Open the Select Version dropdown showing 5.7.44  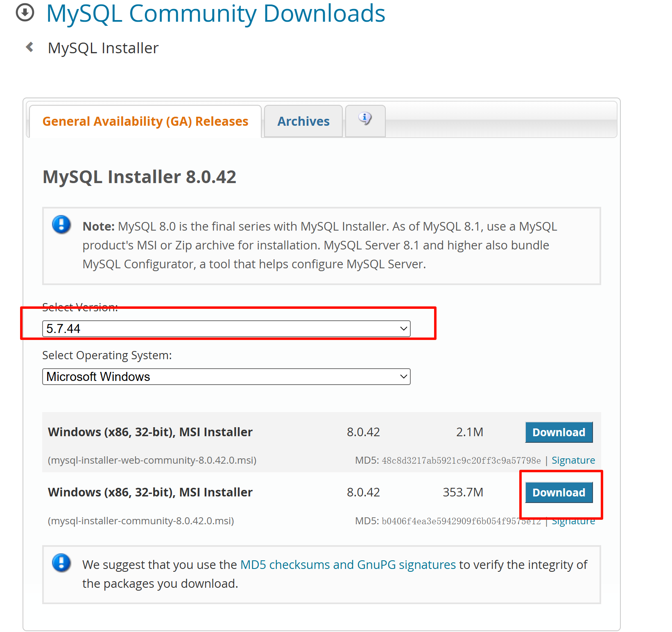(226, 328)
